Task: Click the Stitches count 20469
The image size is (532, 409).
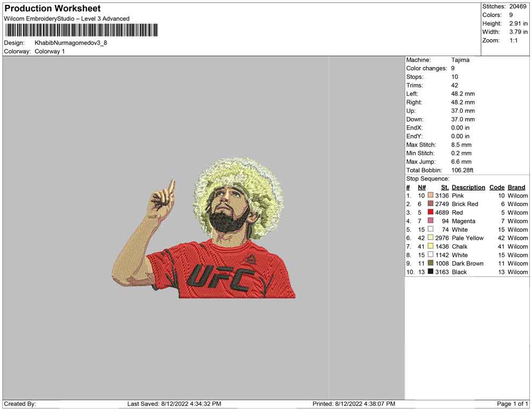Action: click(517, 6)
